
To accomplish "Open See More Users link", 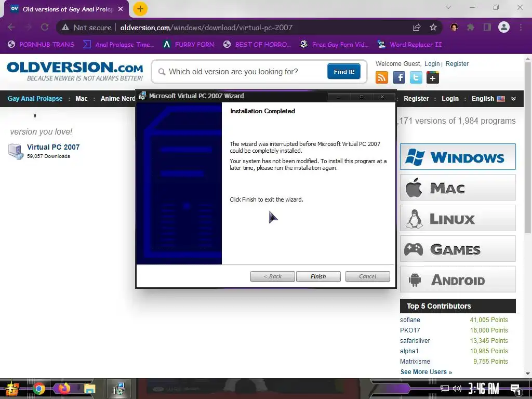I will pyautogui.click(x=426, y=372).
